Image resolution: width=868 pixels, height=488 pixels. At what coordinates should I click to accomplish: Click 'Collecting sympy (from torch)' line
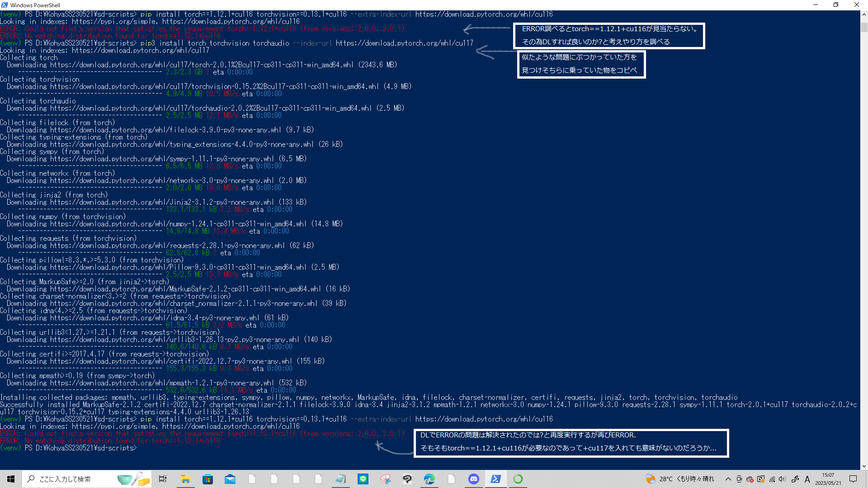pyautogui.click(x=52, y=151)
